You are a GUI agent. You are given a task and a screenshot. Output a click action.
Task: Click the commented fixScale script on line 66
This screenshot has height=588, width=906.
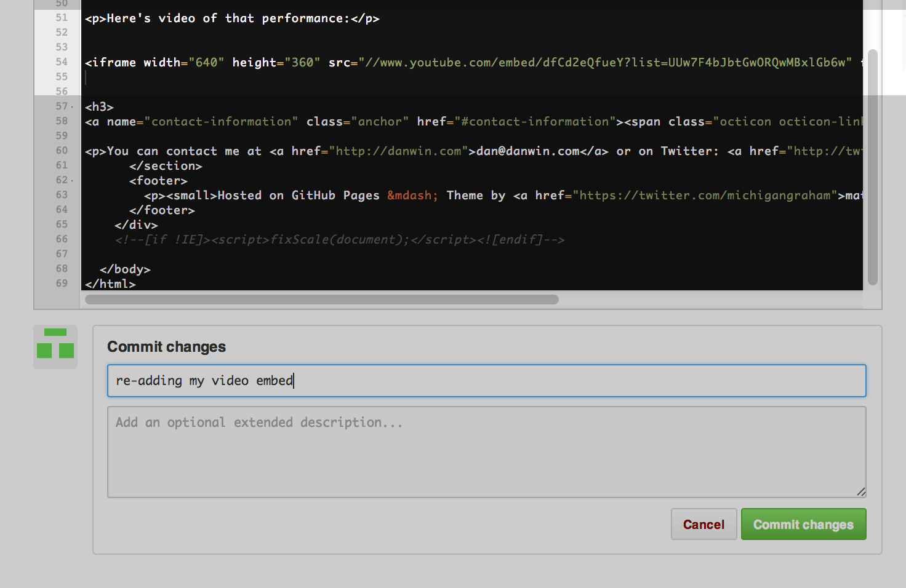[345, 239]
